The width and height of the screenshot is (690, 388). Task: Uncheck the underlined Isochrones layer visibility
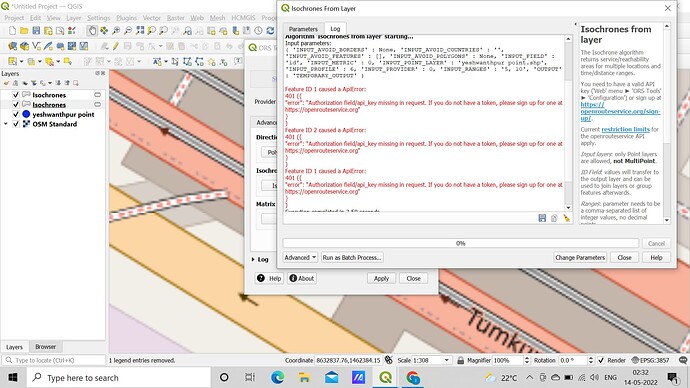coord(16,104)
